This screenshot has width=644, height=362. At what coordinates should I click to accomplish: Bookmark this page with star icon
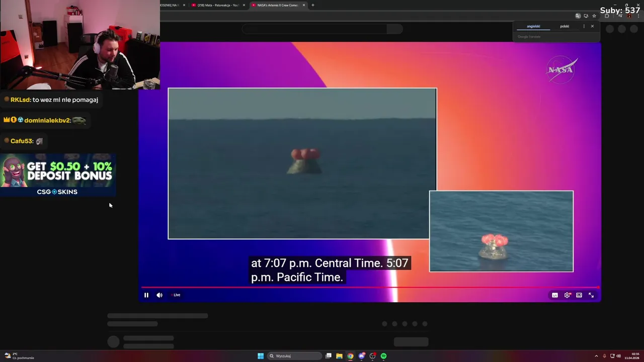(x=594, y=16)
